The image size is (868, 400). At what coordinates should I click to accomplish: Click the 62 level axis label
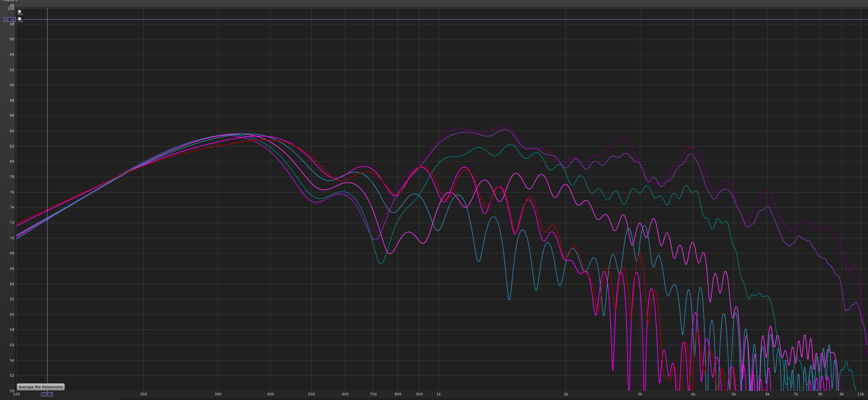tap(12, 299)
